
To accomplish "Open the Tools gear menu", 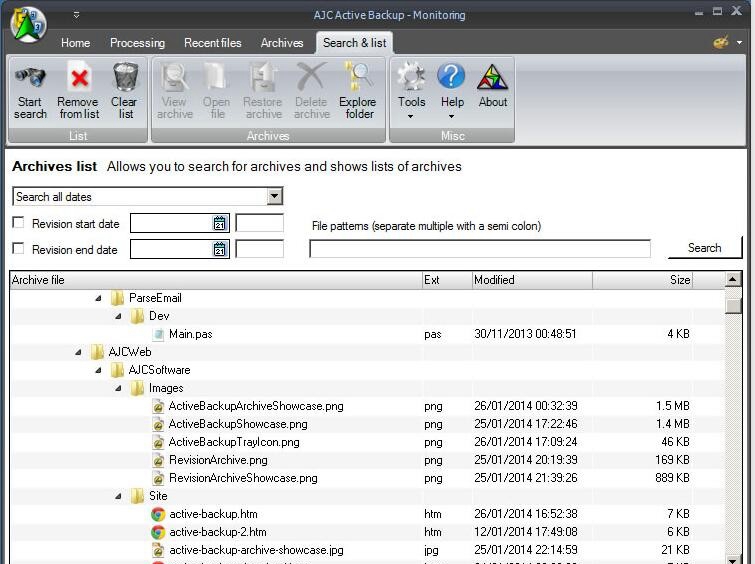I will pyautogui.click(x=412, y=77).
